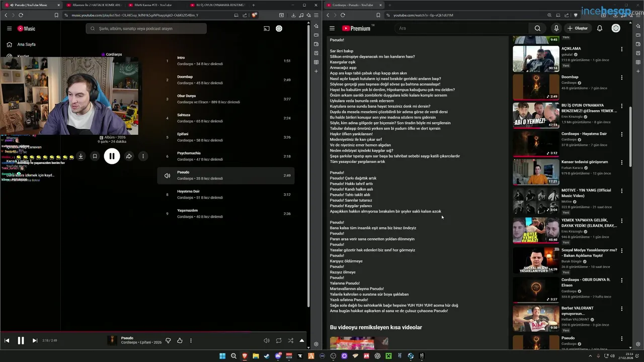Screen dimensions: 644x362
Task: Click the Oluştur create button
Action: [x=578, y=28]
